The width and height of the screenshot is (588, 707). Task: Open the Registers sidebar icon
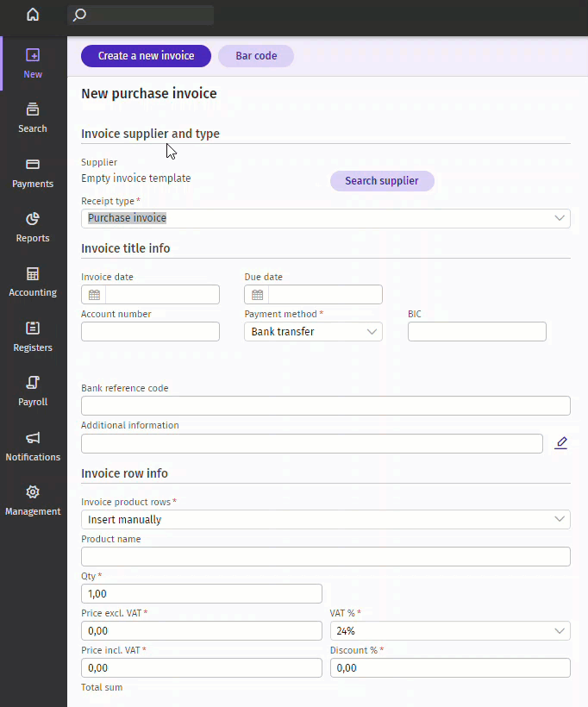[x=33, y=328]
